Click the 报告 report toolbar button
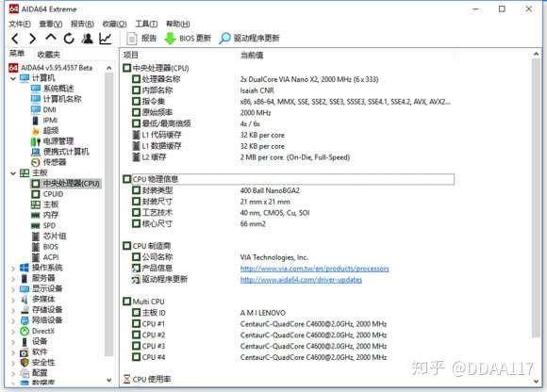Image resolution: width=547 pixels, height=392 pixels. tap(141, 39)
